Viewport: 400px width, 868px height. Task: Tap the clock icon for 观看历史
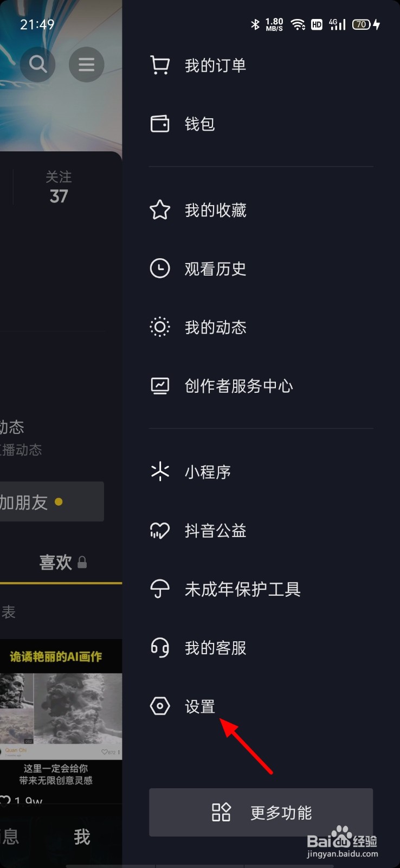coord(160,269)
